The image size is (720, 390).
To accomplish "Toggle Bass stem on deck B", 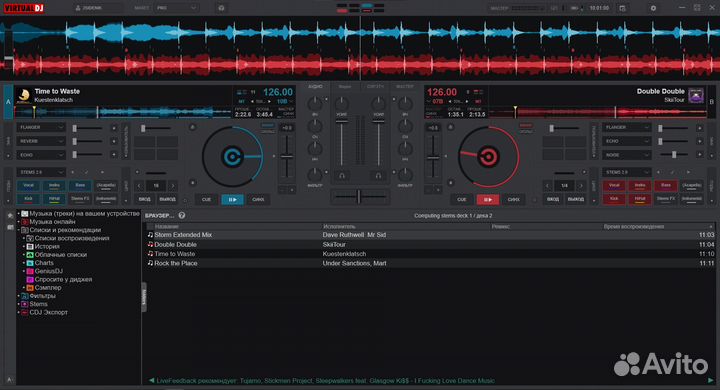I will 665,186.
